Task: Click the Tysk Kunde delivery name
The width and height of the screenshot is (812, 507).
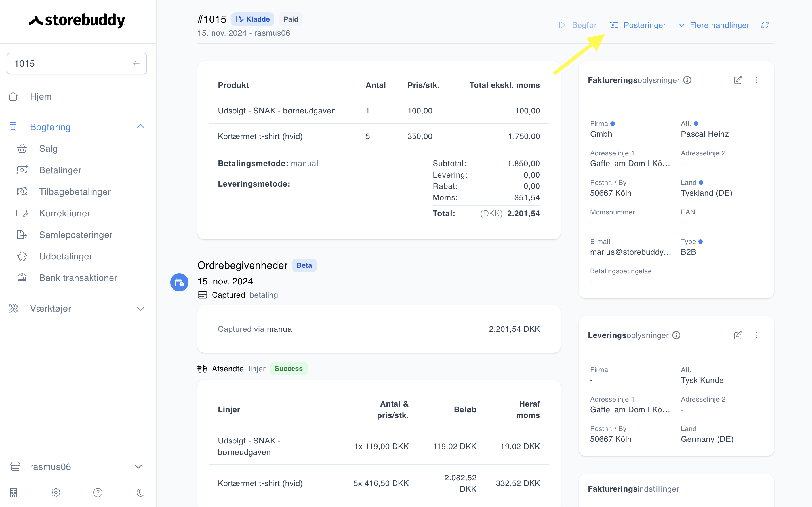Action: [x=702, y=380]
